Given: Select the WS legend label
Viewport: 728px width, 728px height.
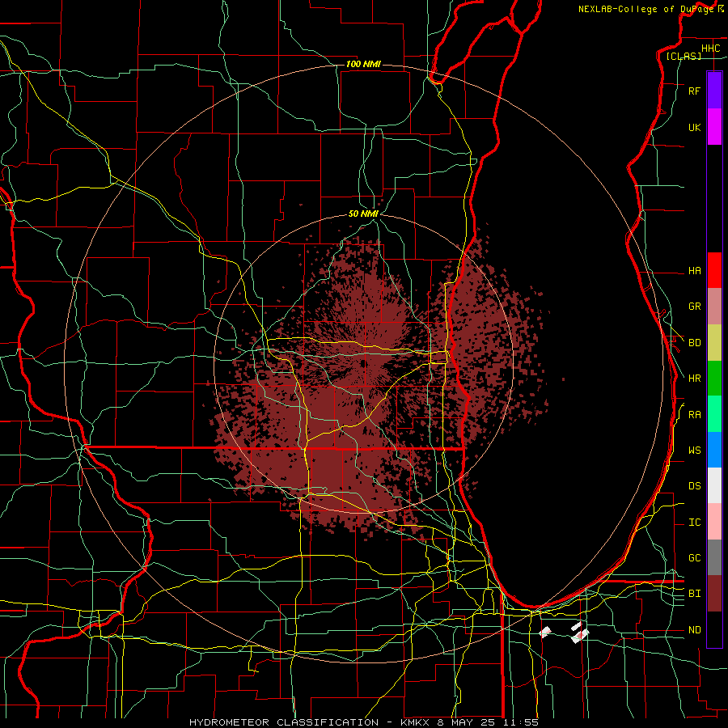Looking at the screenshot, I should (x=694, y=451).
